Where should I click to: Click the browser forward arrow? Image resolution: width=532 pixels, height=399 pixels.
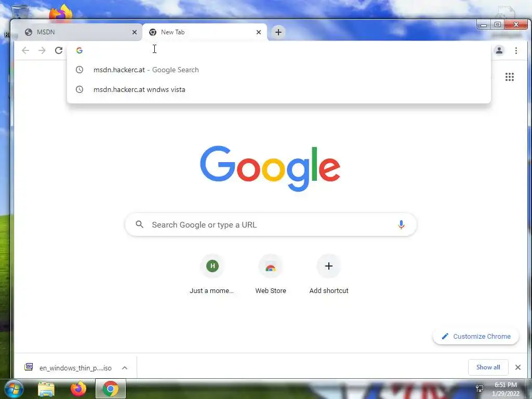click(42, 50)
